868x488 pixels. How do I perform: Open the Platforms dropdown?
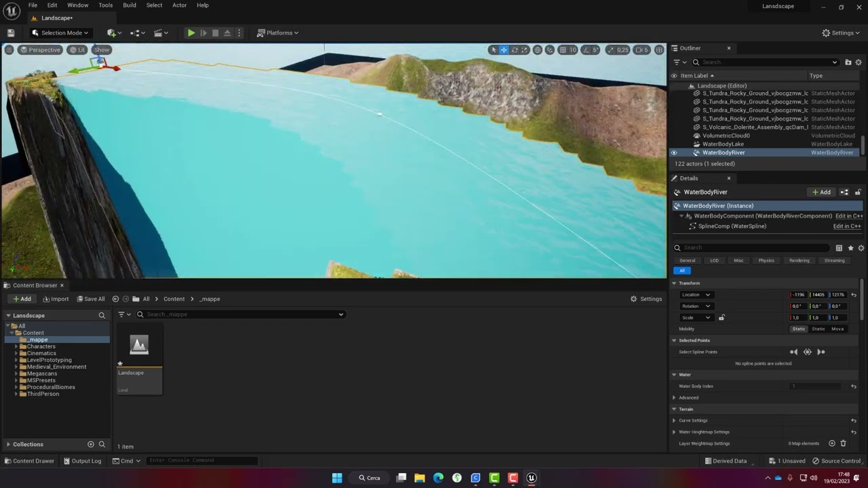click(278, 33)
